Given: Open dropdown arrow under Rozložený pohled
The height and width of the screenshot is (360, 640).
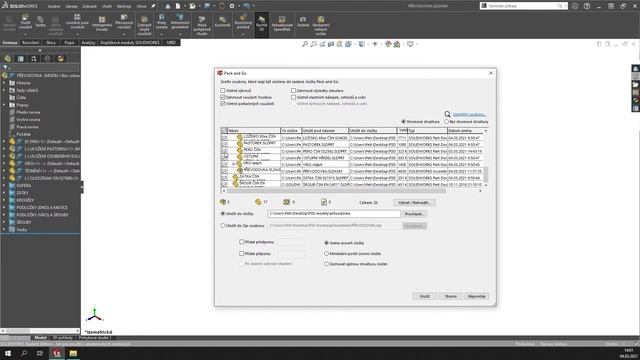Looking at the screenshot, I should click(243, 34).
